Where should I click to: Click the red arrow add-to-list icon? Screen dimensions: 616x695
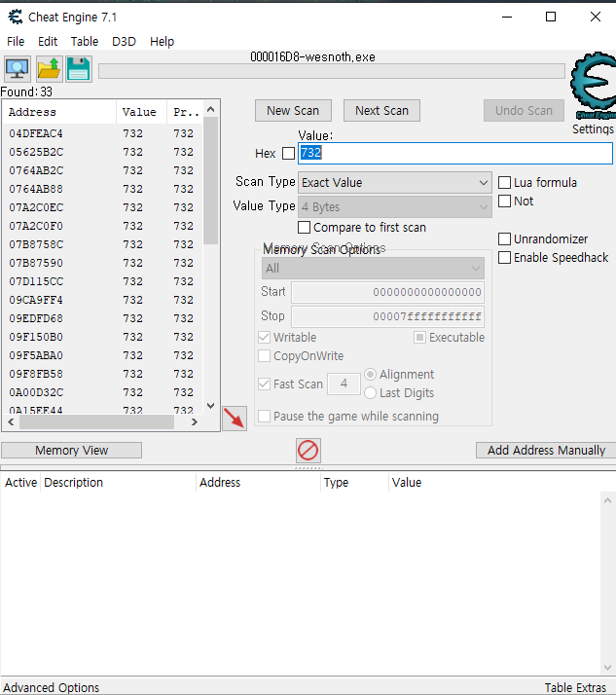coord(234,418)
